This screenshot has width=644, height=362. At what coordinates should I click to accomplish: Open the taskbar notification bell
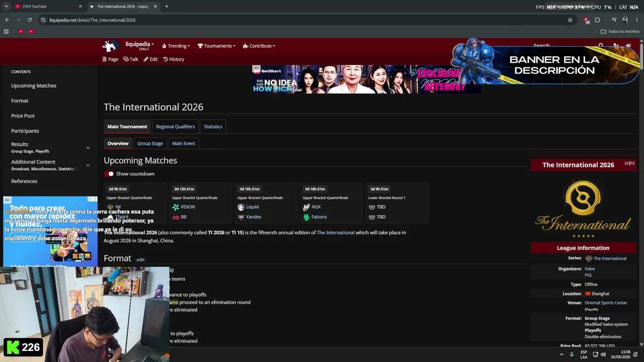[x=635, y=354]
